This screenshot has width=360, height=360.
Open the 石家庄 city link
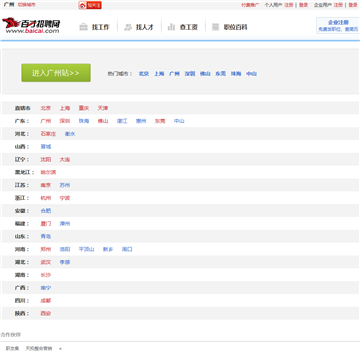tap(48, 134)
